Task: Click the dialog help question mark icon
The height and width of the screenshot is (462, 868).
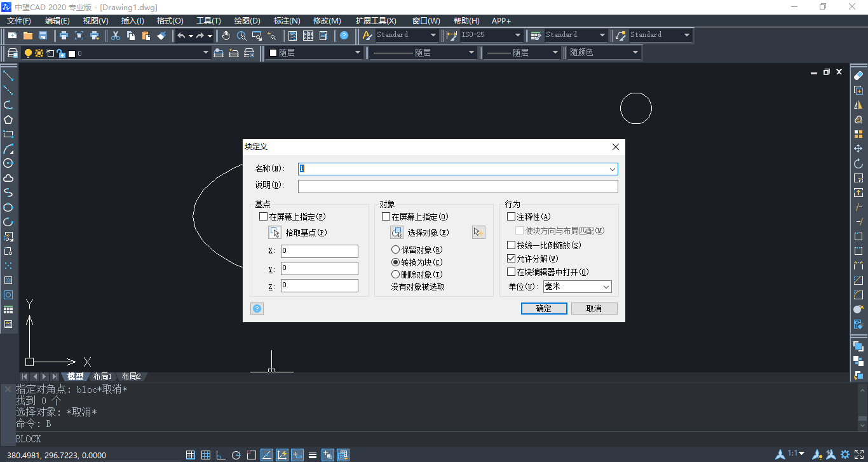Action: pyautogui.click(x=257, y=309)
